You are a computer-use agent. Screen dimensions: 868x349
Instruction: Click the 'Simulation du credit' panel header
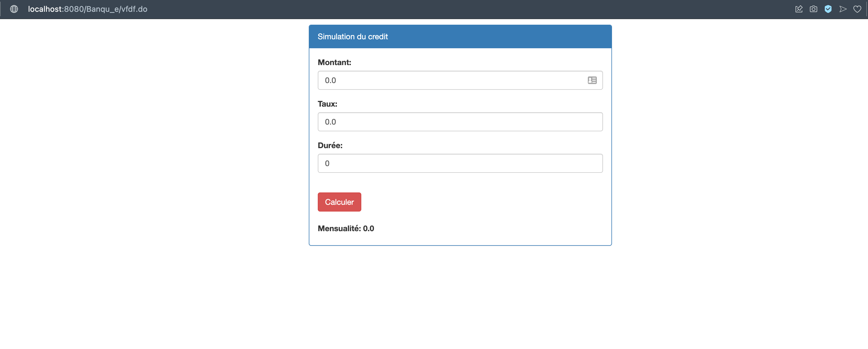click(x=353, y=36)
